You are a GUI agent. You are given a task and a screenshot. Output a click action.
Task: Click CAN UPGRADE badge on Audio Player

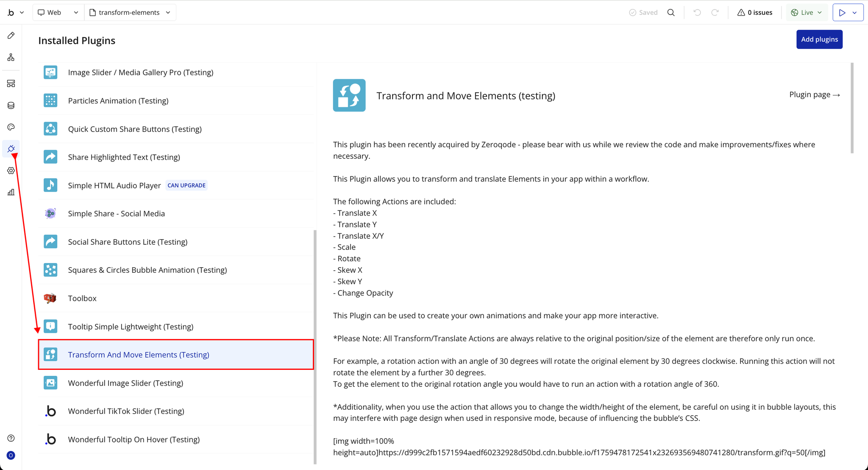(x=186, y=185)
